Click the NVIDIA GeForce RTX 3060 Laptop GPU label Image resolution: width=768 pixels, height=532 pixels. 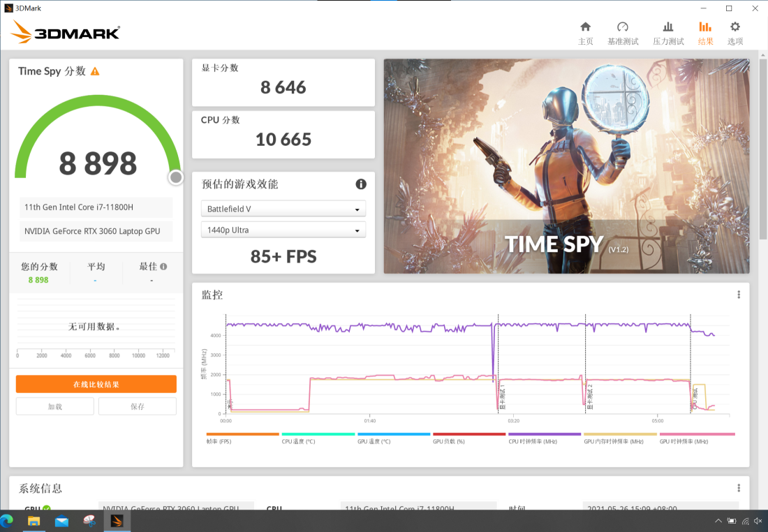pos(92,231)
